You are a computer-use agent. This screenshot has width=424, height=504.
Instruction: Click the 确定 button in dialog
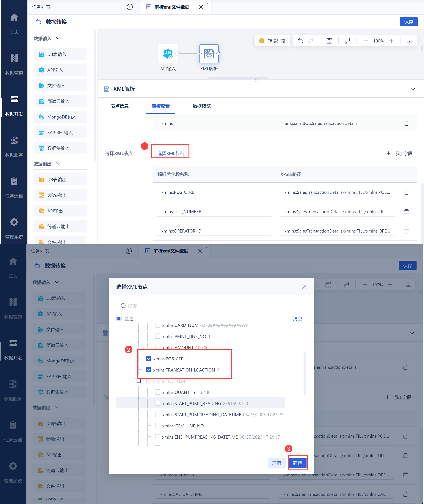[297, 463]
